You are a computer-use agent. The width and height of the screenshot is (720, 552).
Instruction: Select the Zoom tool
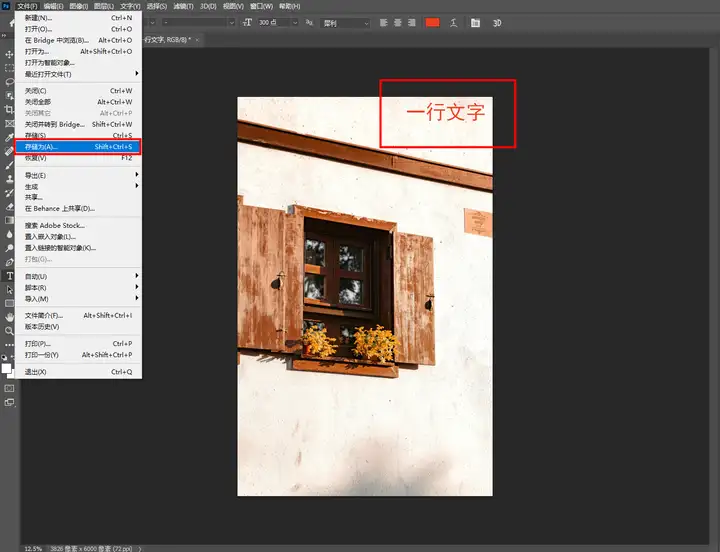[x=9, y=331]
